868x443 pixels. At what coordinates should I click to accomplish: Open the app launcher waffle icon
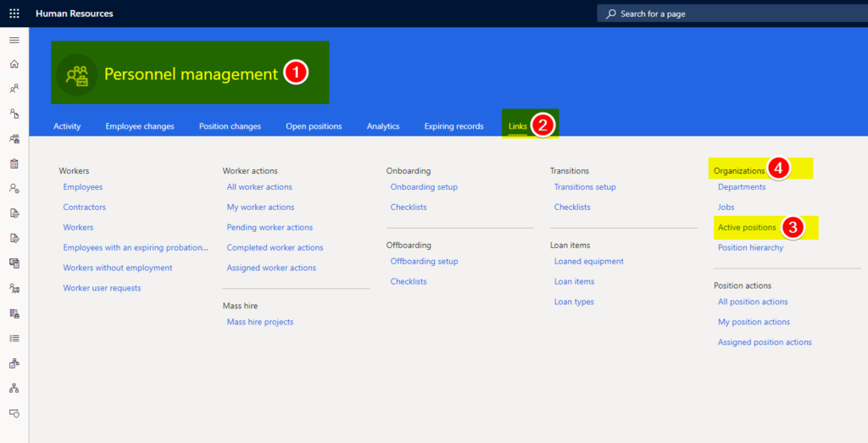(x=14, y=14)
